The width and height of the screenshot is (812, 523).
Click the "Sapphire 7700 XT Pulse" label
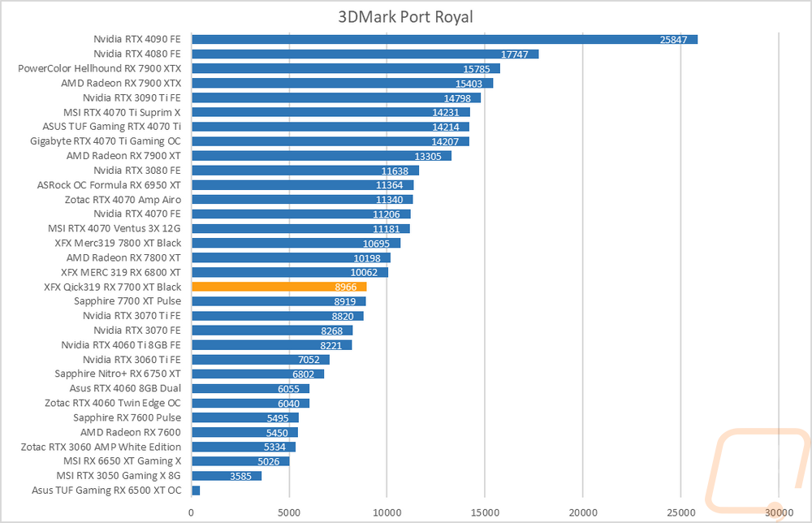click(x=127, y=301)
